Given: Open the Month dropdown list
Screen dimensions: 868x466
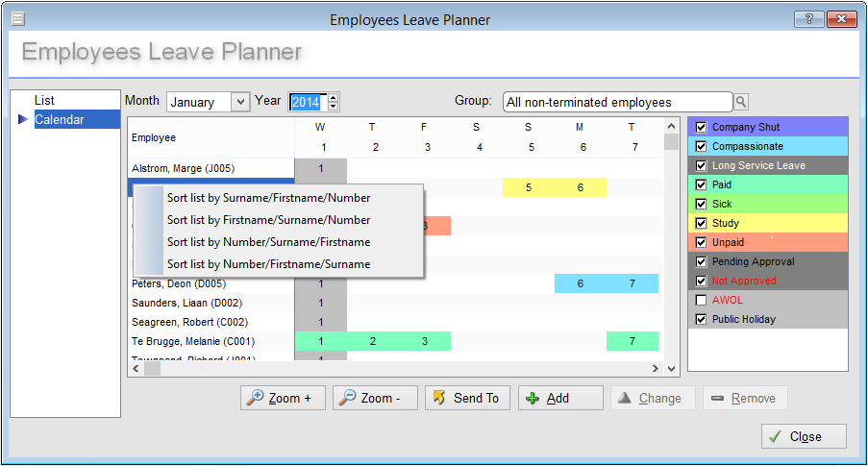Looking at the screenshot, I should click(x=240, y=102).
